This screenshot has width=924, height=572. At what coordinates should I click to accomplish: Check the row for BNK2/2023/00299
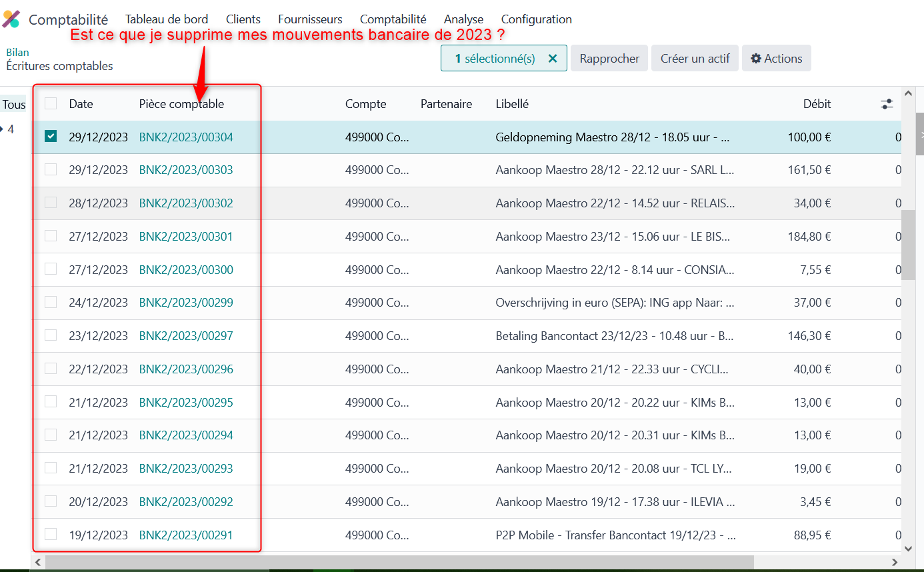click(x=51, y=302)
